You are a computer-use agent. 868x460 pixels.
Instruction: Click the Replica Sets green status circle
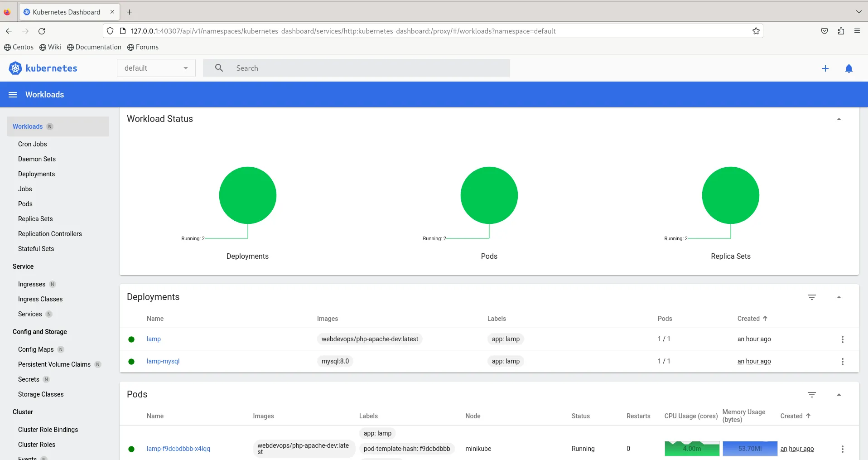731,195
